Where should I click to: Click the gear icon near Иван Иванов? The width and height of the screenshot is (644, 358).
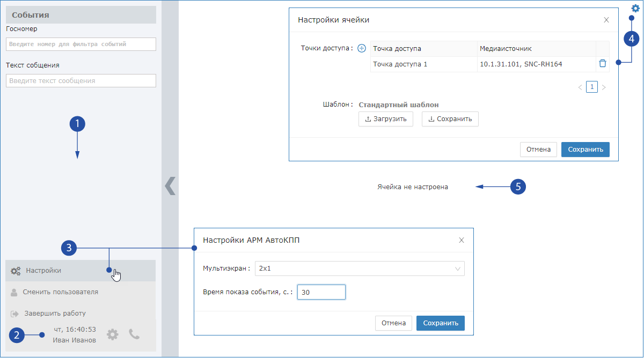[112, 334]
